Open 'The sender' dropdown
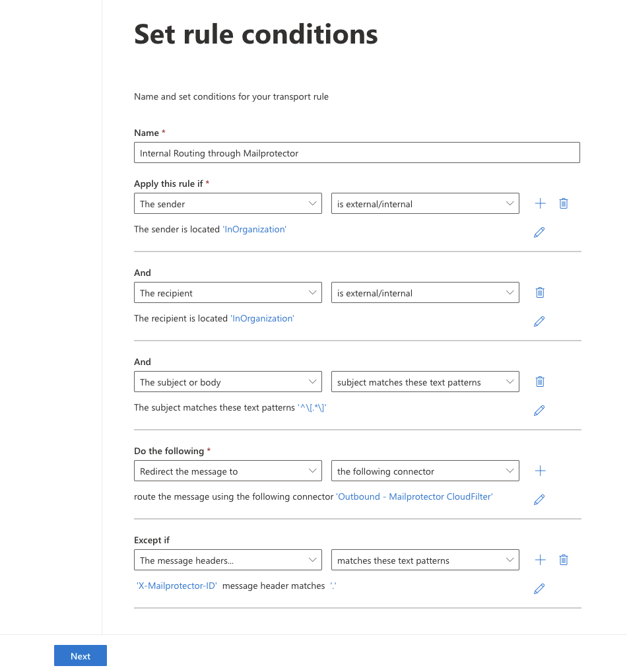The image size is (627, 672). coord(228,203)
